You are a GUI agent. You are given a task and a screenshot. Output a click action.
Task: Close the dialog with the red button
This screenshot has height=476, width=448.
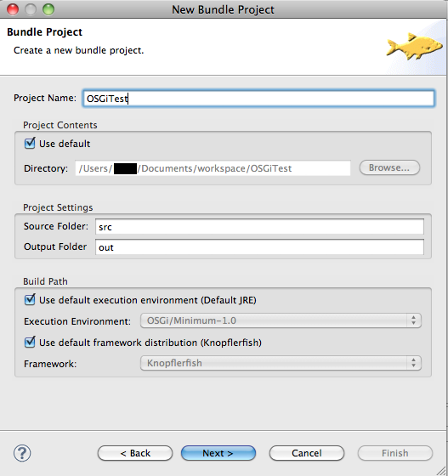pyautogui.click(x=13, y=9)
